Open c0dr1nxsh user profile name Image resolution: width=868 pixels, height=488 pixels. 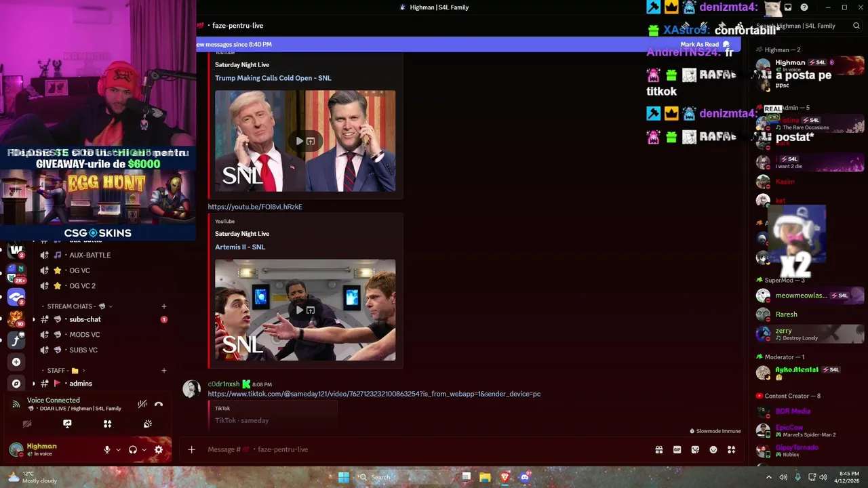pyautogui.click(x=224, y=384)
